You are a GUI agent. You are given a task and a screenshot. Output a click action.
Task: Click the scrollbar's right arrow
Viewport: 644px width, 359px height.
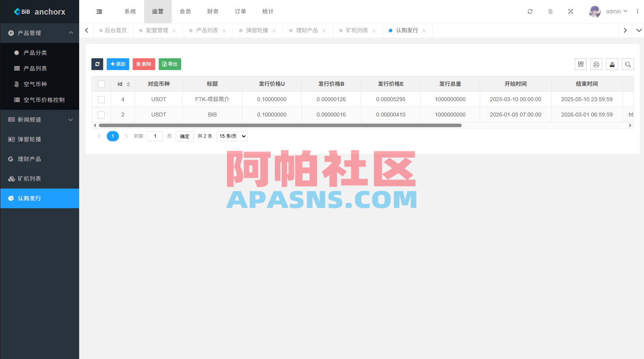coord(631,125)
